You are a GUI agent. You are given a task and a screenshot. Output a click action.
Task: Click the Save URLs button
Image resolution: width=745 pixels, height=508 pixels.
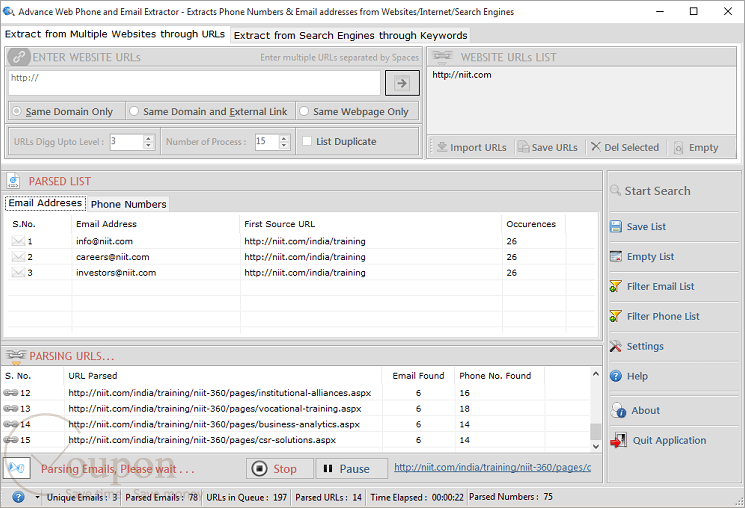(547, 147)
